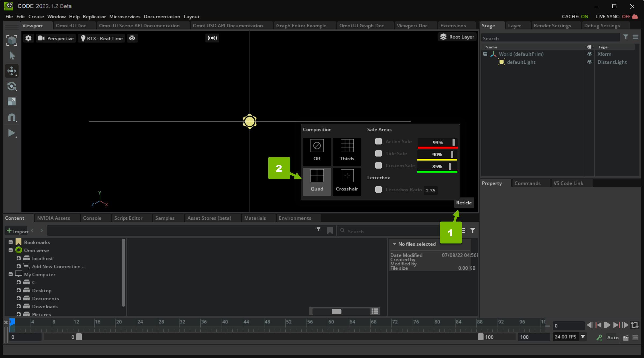Open the 24.00 FPS dropdown
The height and width of the screenshot is (358, 644).
(x=583, y=336)
